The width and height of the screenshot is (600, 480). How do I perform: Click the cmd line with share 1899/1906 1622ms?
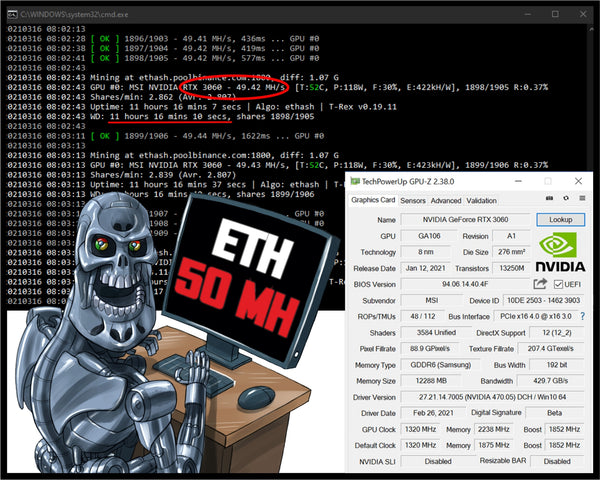(165, 136)
